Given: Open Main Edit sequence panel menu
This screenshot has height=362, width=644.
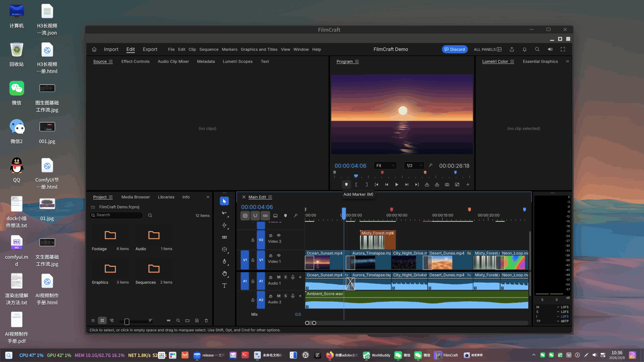Looking at the screenshot, I should (x=270, y=197).
